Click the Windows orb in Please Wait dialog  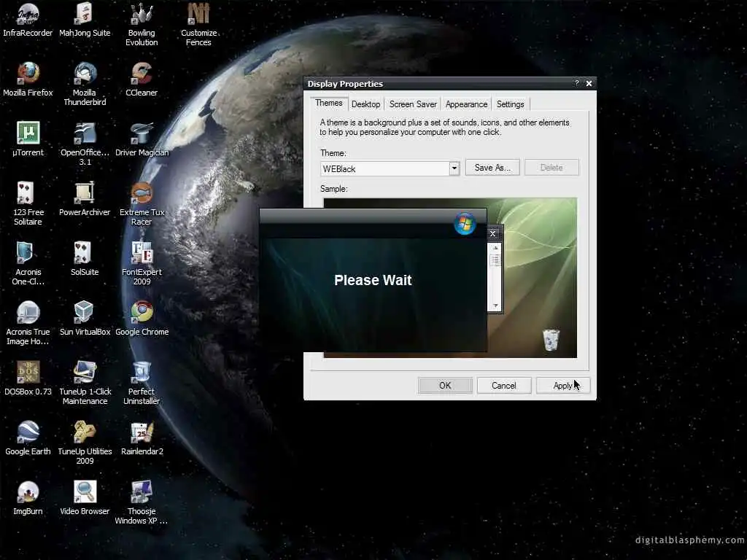(x=465, y=224)
